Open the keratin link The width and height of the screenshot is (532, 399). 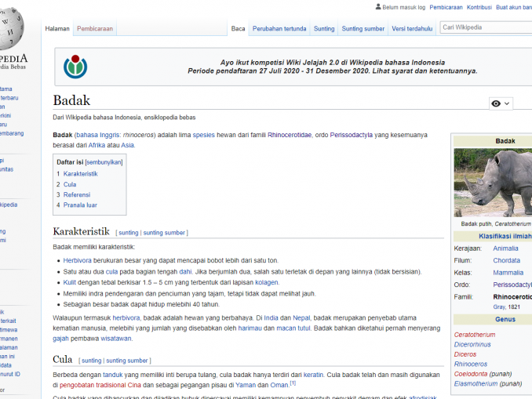coord(313,375)
